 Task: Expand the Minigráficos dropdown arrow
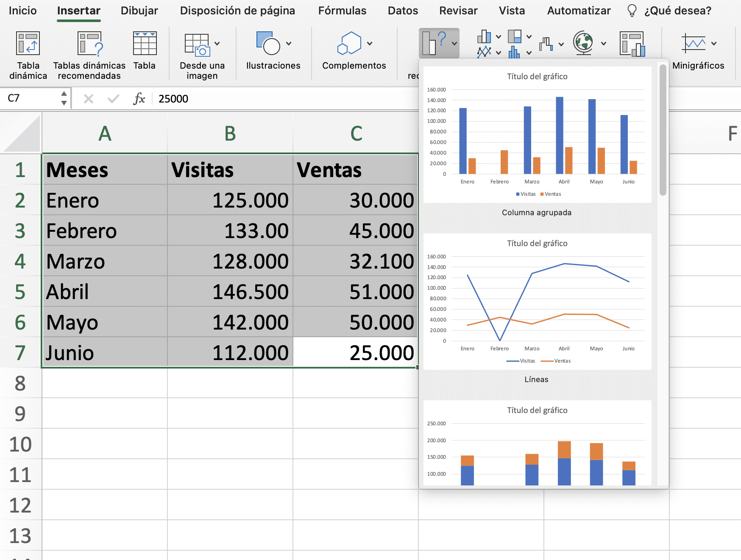click(714, 43)
